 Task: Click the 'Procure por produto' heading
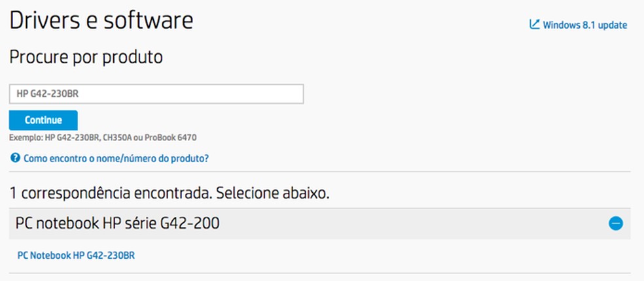(86, 58)
